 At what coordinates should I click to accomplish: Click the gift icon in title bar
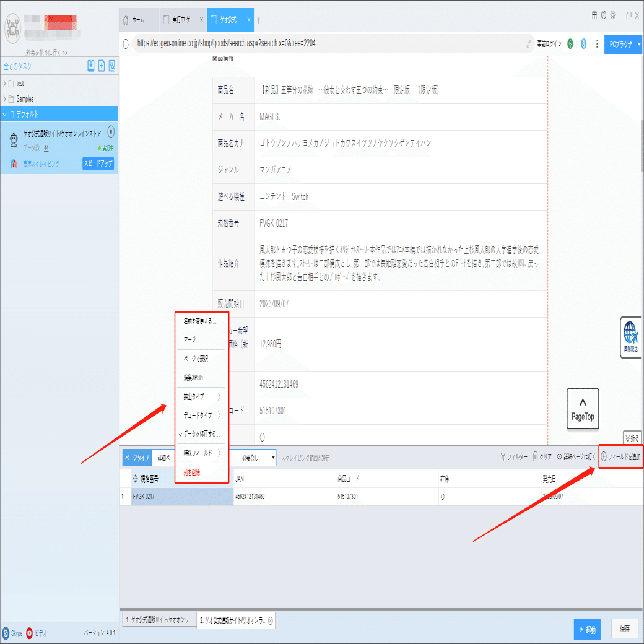[x=594, y=15]
